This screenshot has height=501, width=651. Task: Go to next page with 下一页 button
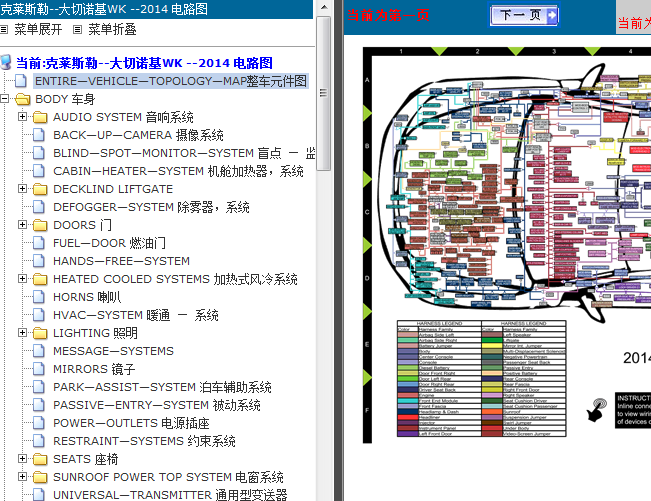coord(524,16)
